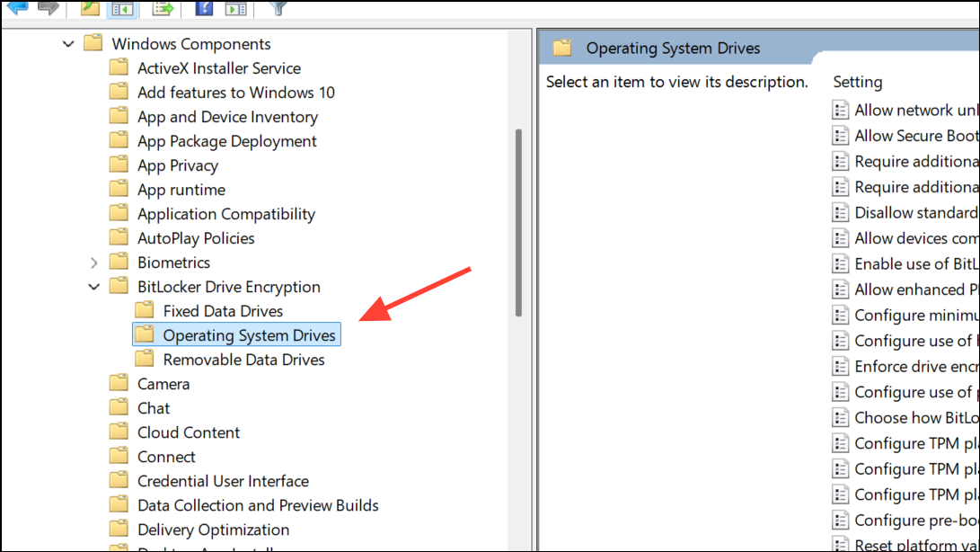Open App and Device Inventory folder
Image resolution: width=980 pixels, height=552 pixels.
tap(214, 117)
